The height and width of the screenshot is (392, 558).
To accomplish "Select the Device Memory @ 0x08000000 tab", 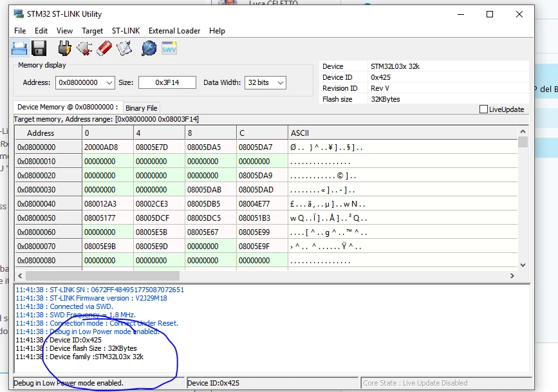I will coord(68,107).
